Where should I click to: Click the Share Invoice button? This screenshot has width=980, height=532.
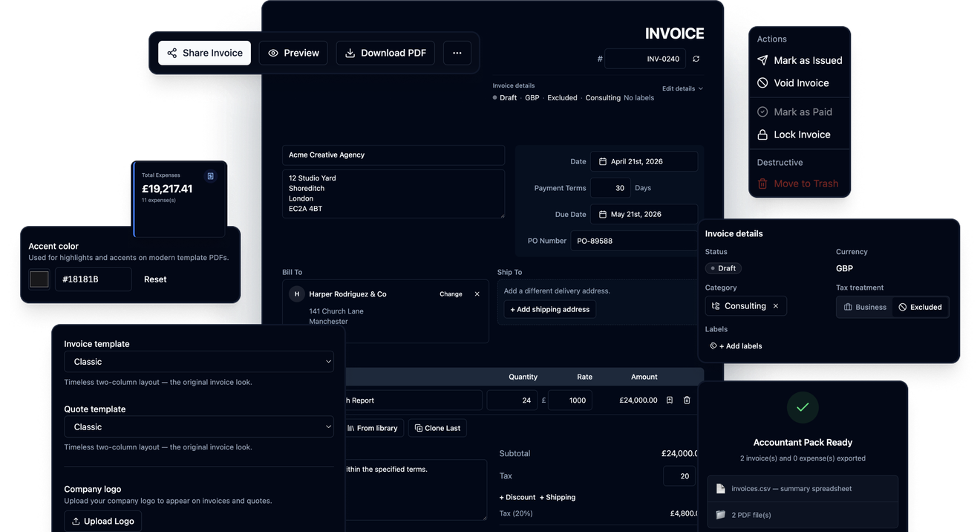click(x=204, y=53)
